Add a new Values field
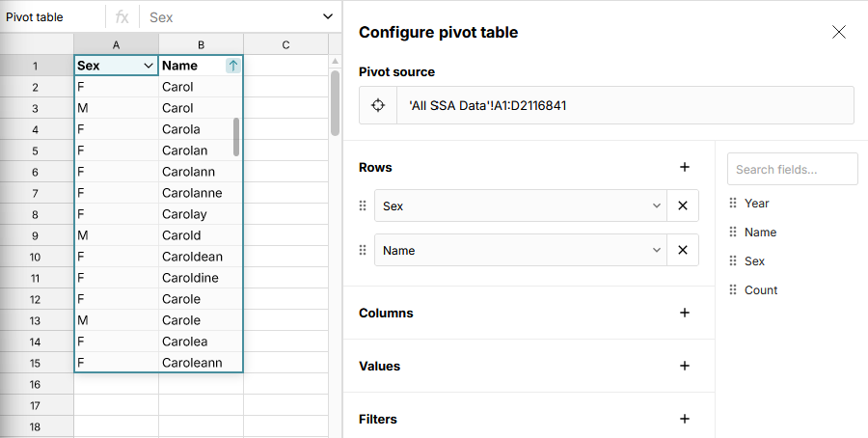868x438 pixels. point(685,366)
